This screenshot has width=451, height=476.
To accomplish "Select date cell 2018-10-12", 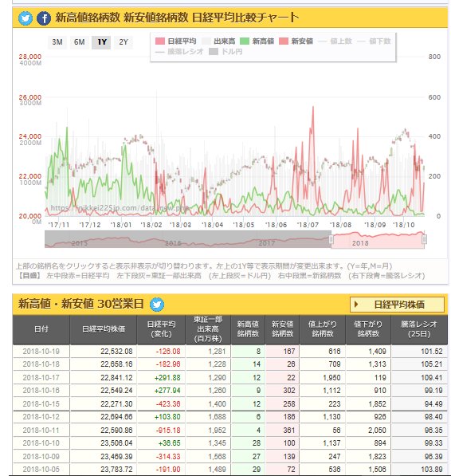I will [x=41, y=417].
